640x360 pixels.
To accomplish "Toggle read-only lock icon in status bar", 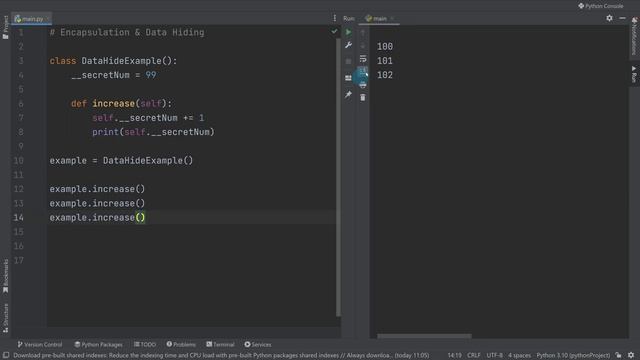I will pos(619,355).
